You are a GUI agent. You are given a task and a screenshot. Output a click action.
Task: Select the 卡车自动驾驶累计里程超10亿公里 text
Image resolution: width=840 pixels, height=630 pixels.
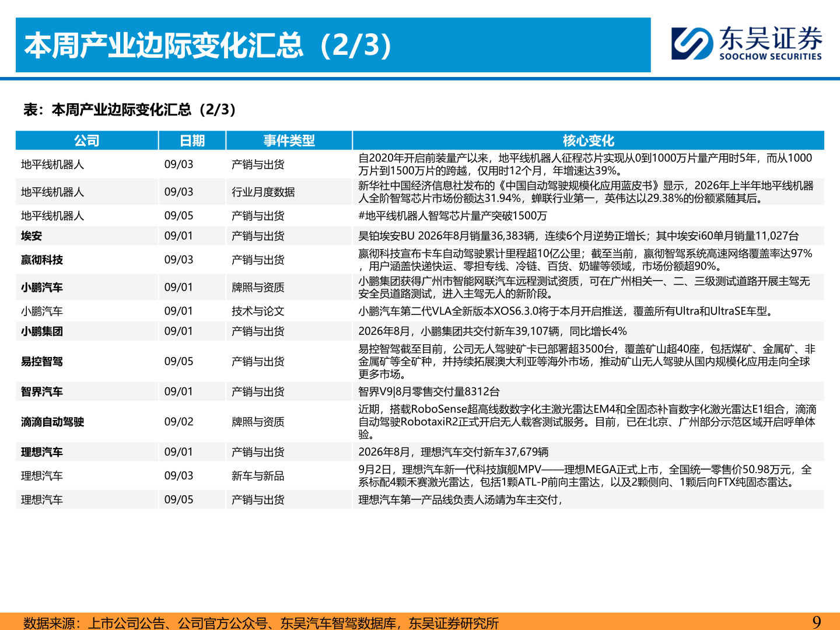(585, 260)
